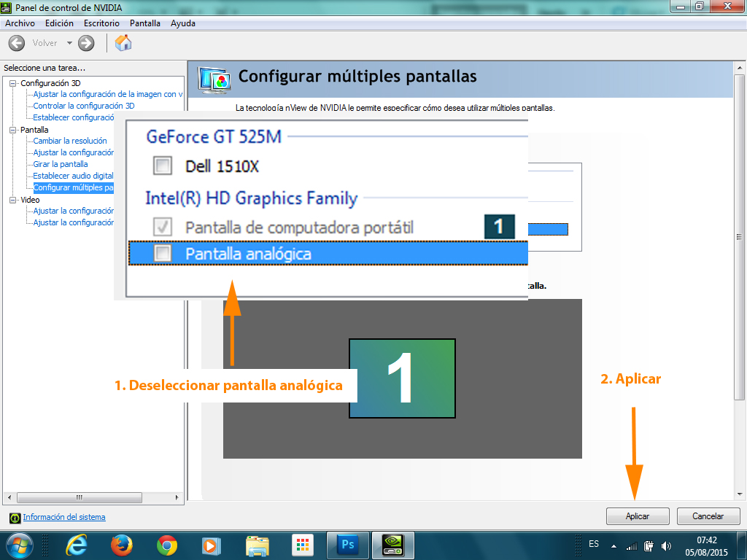The height and width of the screenshot is (560, 747).
Task: Select Girar la pantalla
Action: [61, 164]
